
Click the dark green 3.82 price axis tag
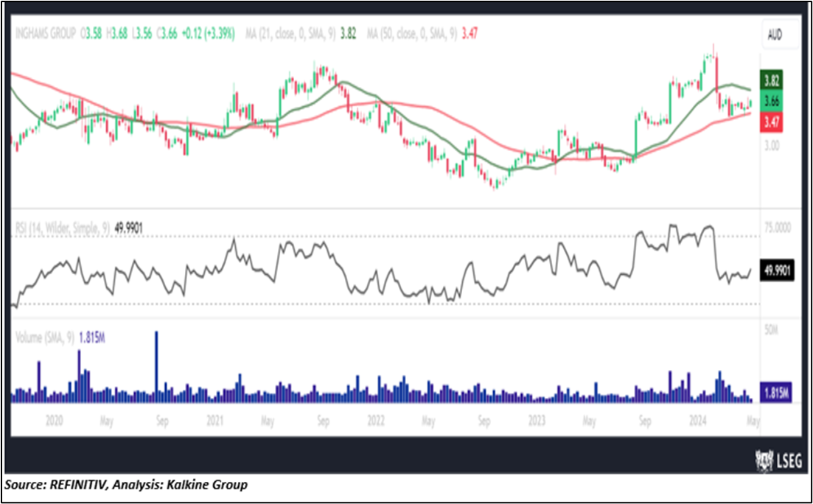pos(772,81)
